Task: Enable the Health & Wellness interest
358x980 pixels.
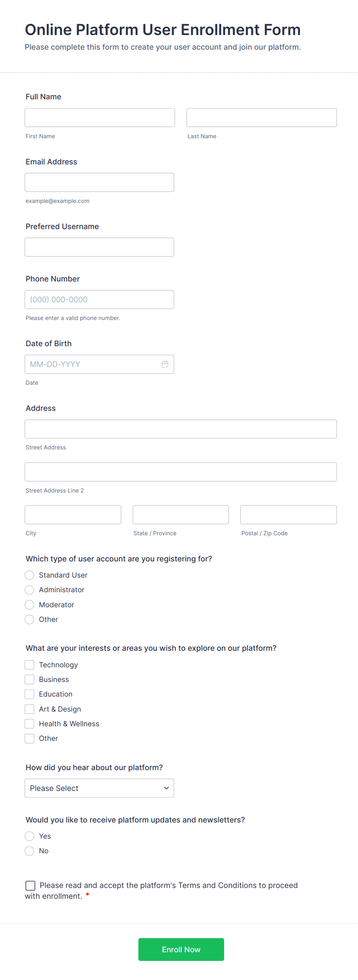Action: tap(30, 724)
